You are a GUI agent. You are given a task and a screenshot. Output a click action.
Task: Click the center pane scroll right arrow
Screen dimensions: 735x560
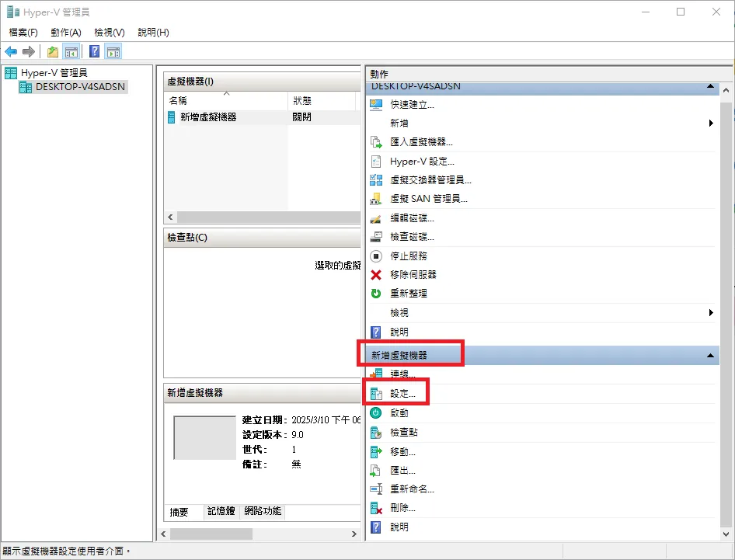pos(354,534)
